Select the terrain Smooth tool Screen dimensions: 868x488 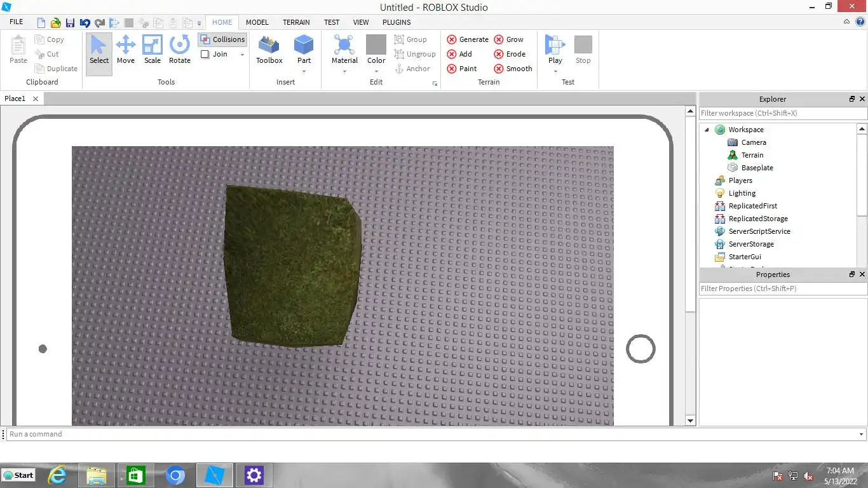[x=513, y=69]
